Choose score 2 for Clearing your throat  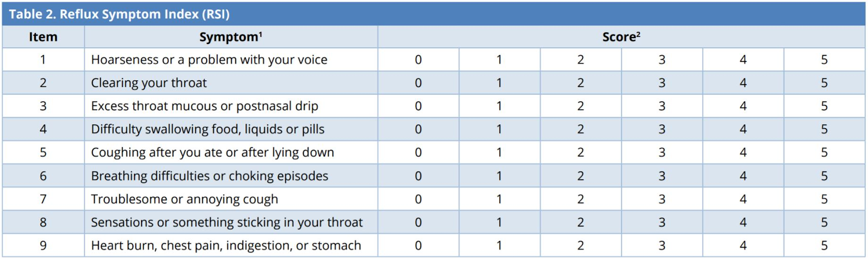[x=580, y=83]
